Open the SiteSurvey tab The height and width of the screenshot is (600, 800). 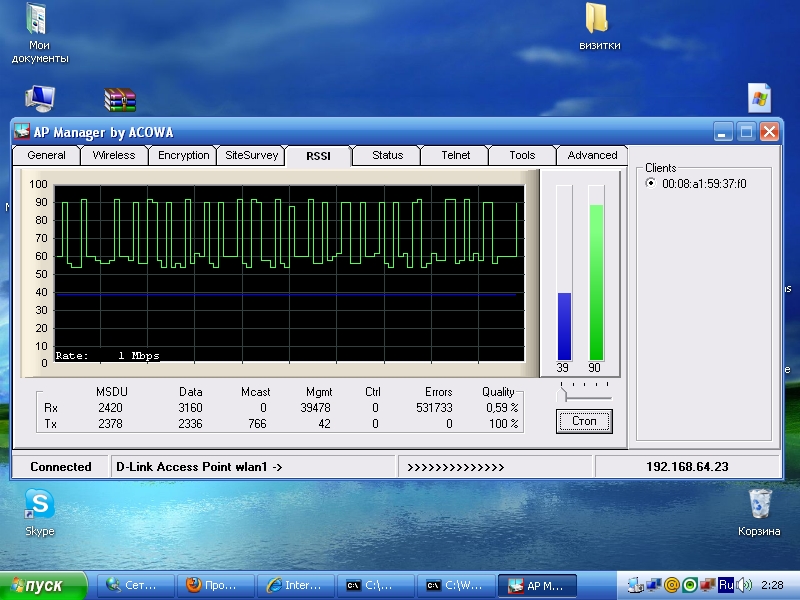pyautogui.click(x=251, y=155)
